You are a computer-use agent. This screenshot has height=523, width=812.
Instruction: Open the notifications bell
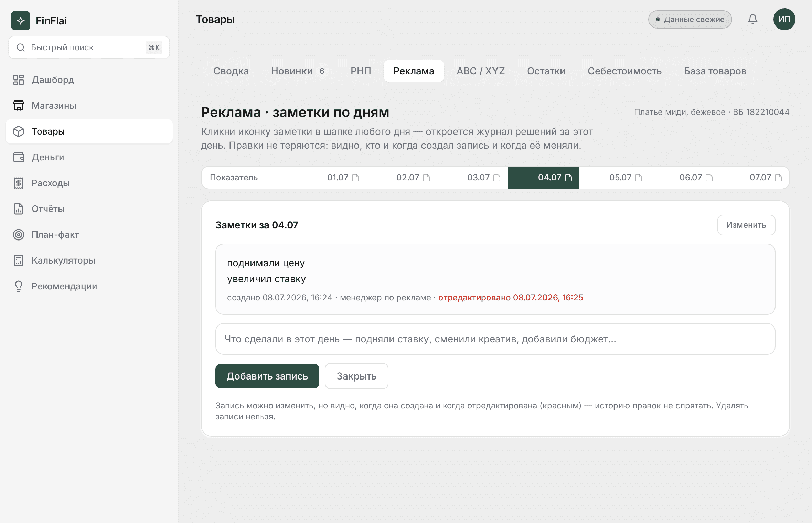753,19
